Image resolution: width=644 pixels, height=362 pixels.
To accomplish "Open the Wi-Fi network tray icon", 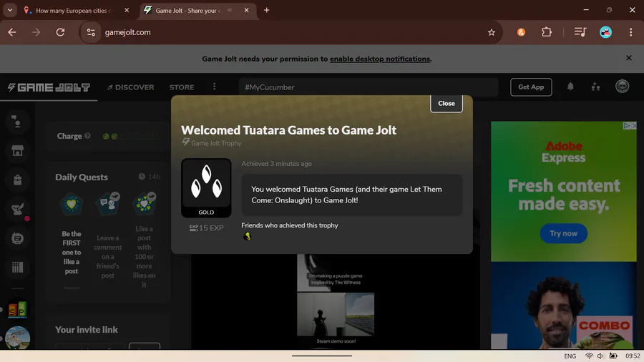I will click(589, 356).
